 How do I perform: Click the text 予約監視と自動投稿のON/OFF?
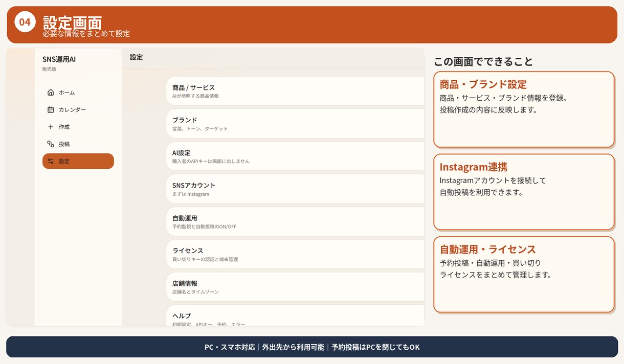(x=204, y=227)
